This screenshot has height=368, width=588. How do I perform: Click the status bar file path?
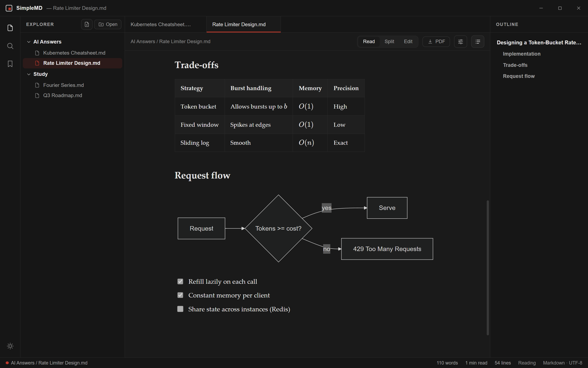click(49, 363)
